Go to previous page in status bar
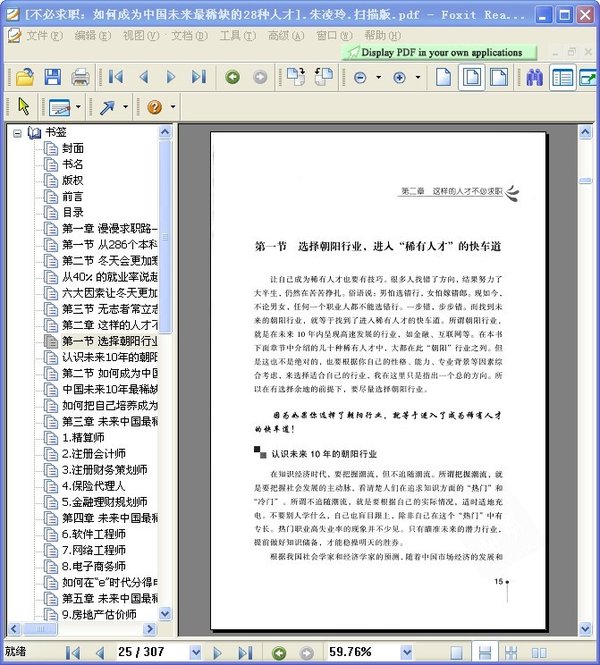 pos(100,652)
